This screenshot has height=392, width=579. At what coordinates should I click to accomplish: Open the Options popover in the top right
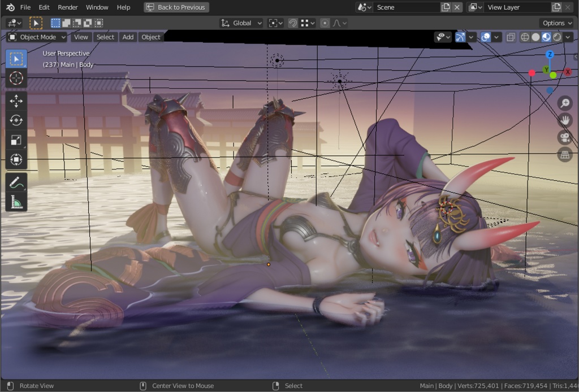pyautogui.click(x=556, y=23)
